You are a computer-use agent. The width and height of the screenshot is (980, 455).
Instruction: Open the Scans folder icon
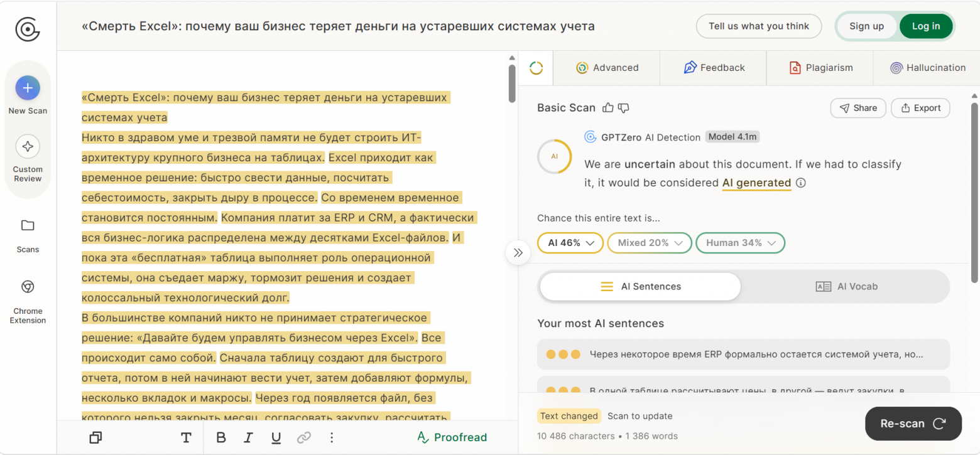(x=28, y=225)
